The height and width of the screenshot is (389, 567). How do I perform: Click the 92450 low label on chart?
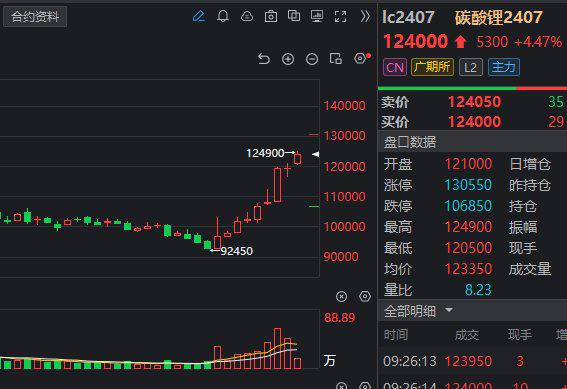[236, 251]
